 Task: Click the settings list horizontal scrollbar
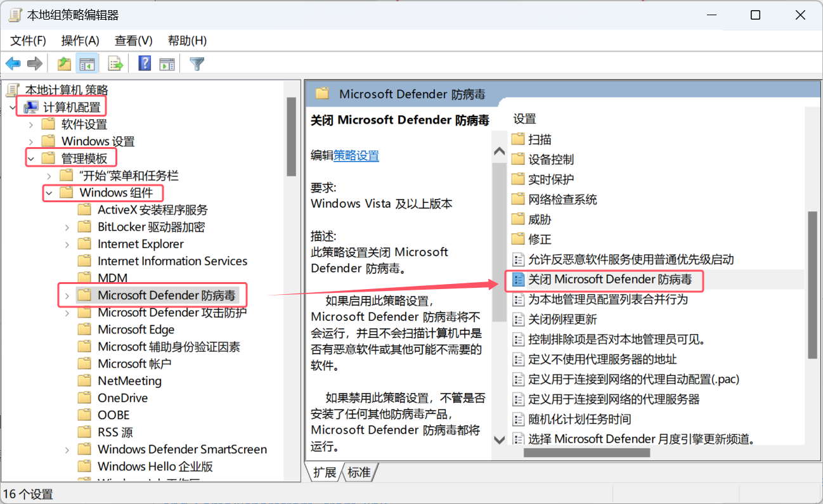tap(586, 453)
